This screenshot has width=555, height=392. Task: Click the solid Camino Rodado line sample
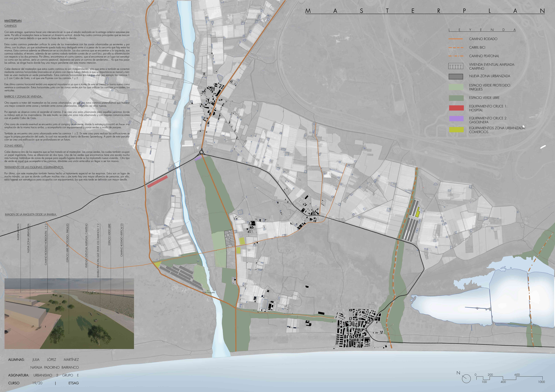click(x=456, y=39)
